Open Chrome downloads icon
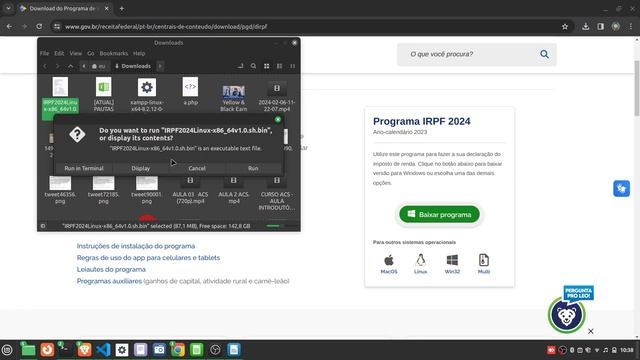 coord(586,27)
